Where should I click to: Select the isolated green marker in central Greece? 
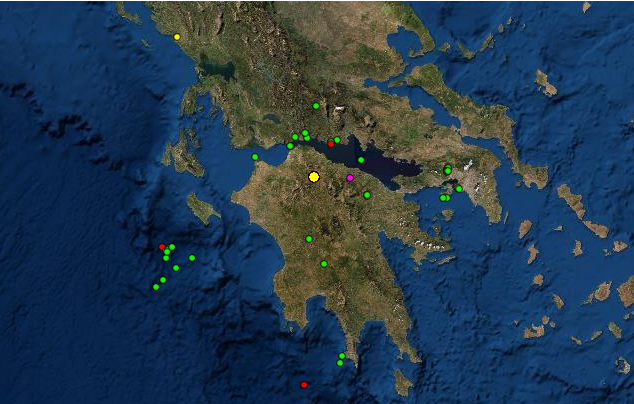pos(316,105)
